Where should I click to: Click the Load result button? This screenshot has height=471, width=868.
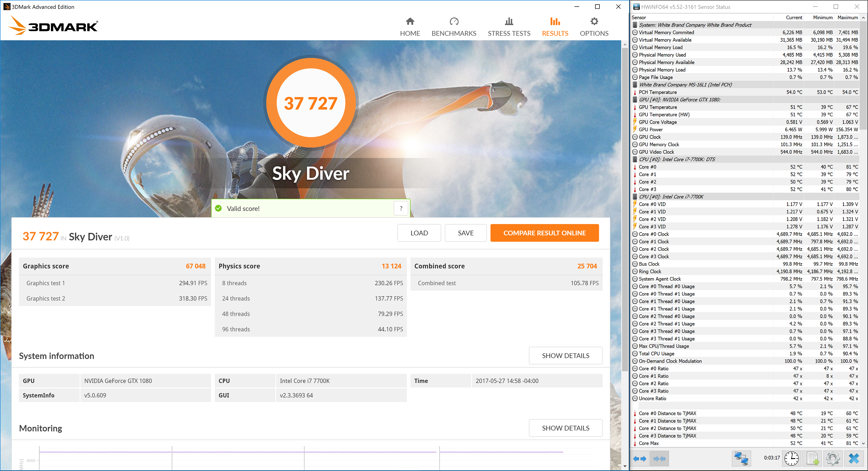(x=419, y=233)
